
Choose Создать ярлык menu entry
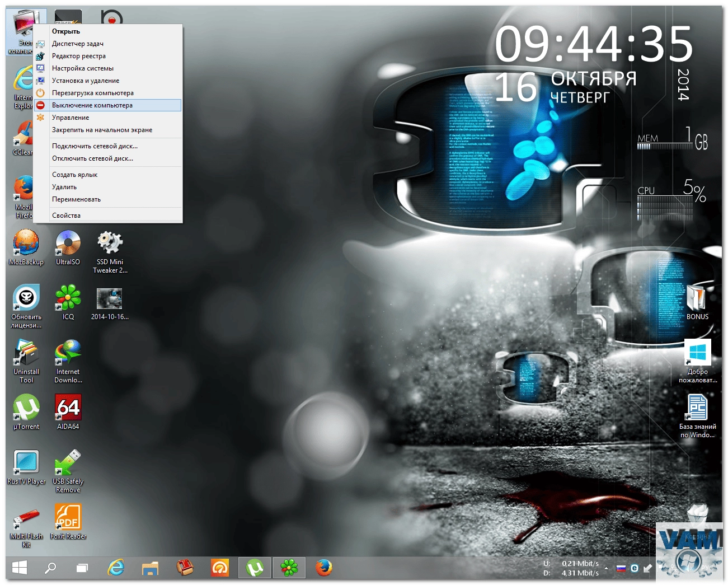tap(108, 175)
